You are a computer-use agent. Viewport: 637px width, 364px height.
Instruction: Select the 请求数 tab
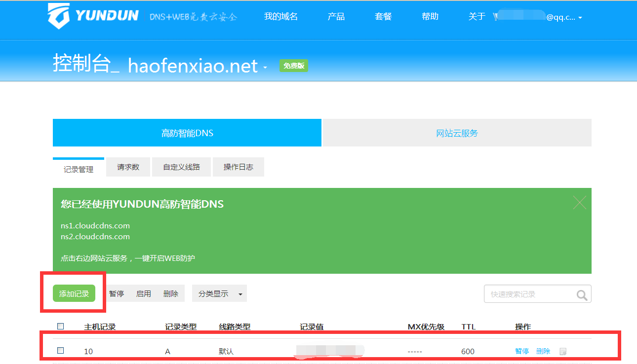tap(128, 167)
